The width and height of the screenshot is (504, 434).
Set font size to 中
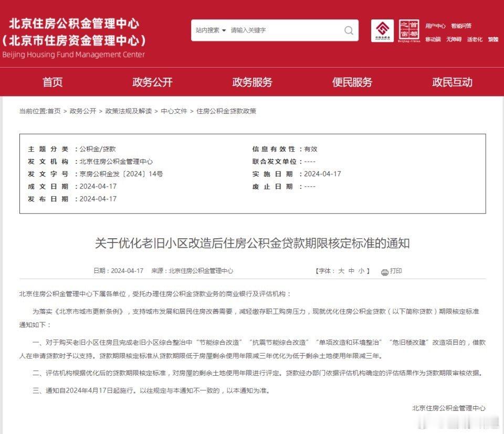pos(351,271)
